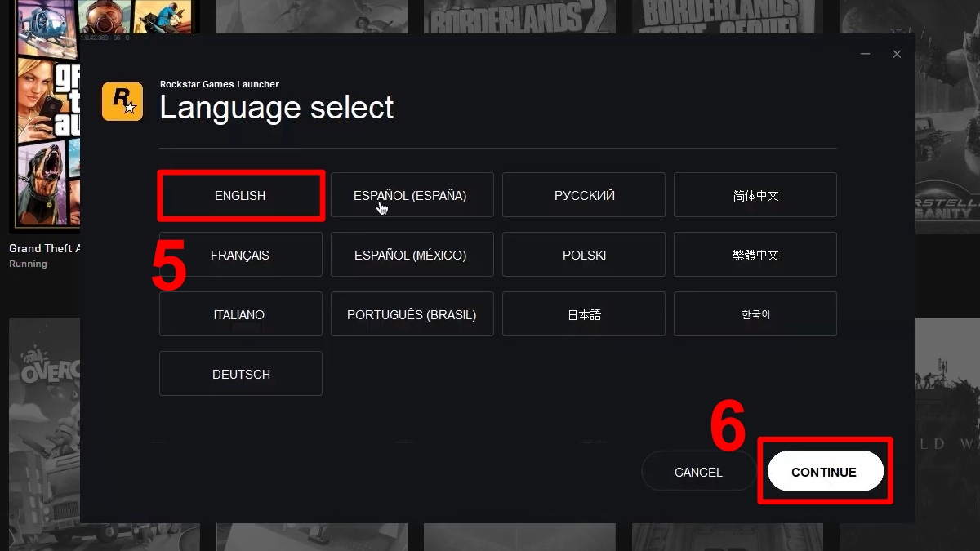
Task: Select Русский language option
Action: click(584, 195)
